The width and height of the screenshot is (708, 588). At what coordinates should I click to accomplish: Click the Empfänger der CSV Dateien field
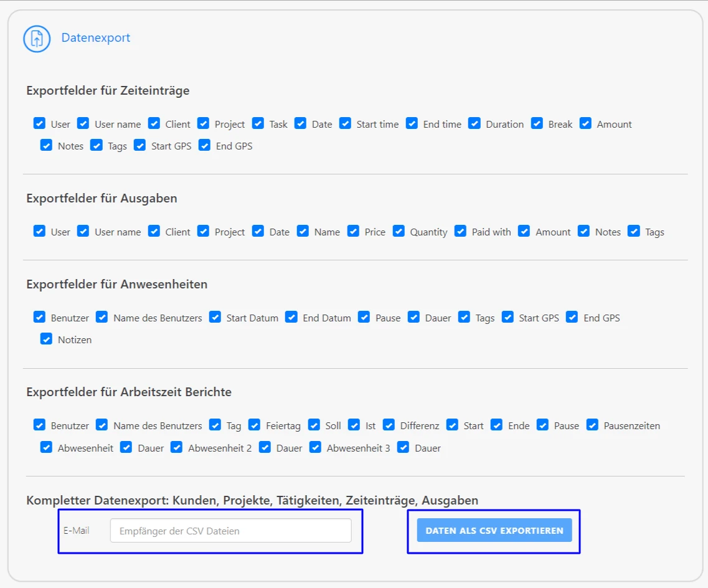pos(231,530)
